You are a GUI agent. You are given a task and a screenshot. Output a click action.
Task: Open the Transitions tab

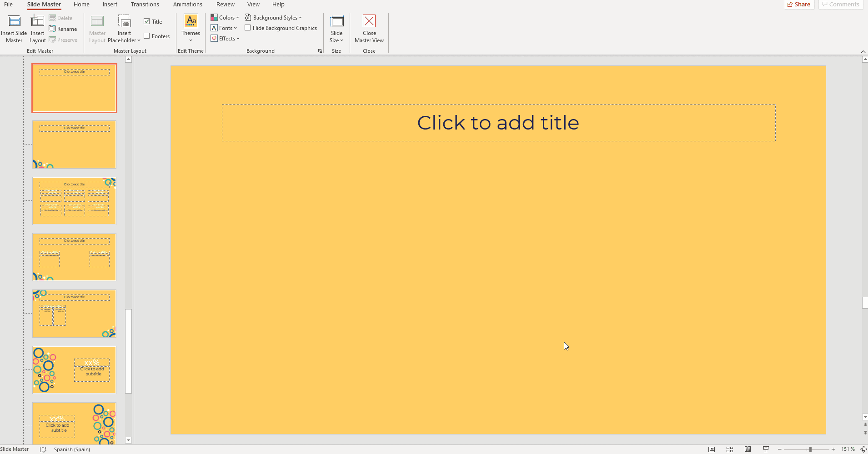145,5
